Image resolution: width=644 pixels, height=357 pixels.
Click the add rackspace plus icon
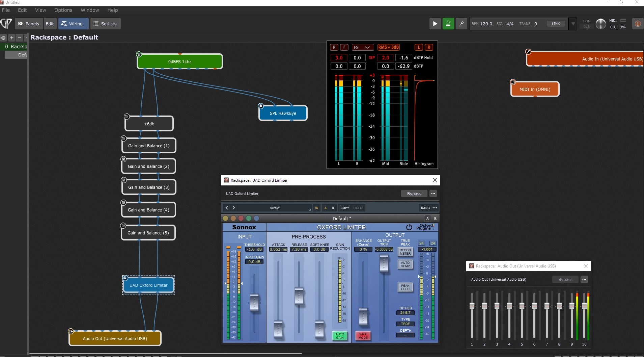pyautogui.click(x=12, y=38)
